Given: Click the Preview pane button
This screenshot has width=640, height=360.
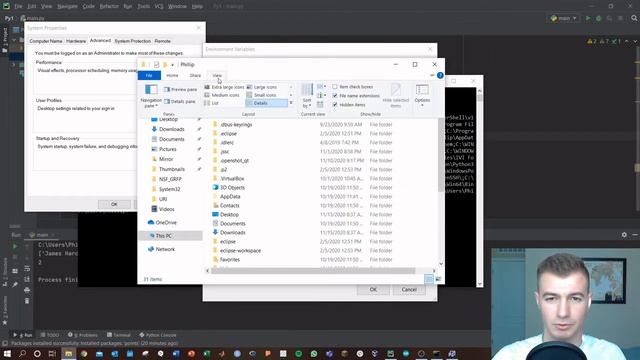Looking at the screenshot, I should pyautogui.click(x=180, y=89).
